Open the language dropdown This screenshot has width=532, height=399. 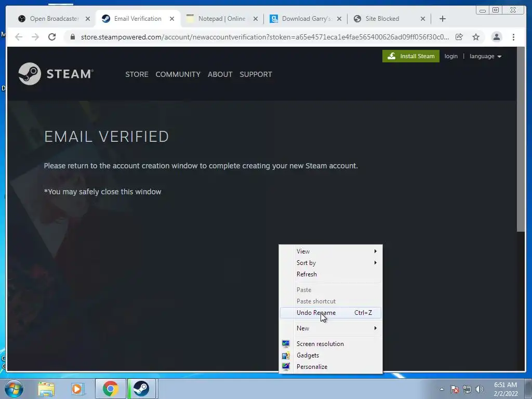(486, 56)
